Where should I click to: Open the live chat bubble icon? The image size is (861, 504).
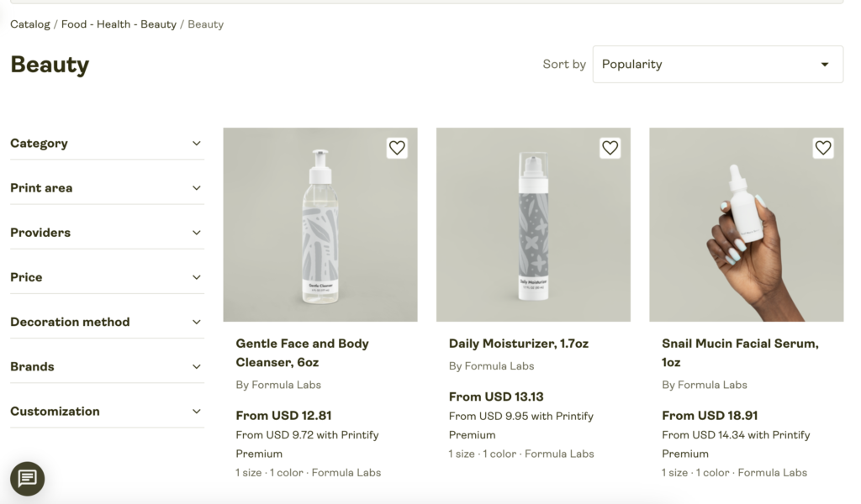[x=28, y=478]
